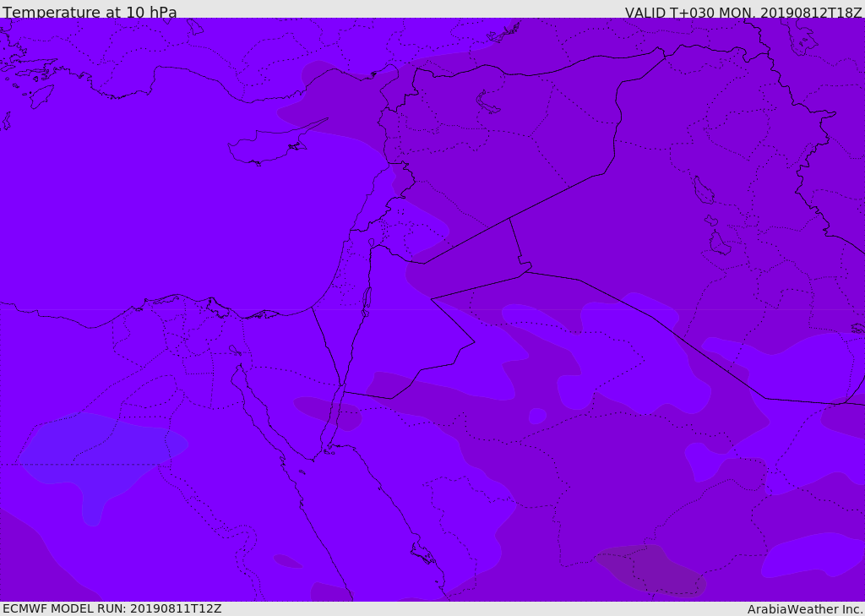The width and height of the screenshot is (865, 616).
Task: Click the dark purple oval over Sinai
Action: pyautogui.click(x=328, y=412)
